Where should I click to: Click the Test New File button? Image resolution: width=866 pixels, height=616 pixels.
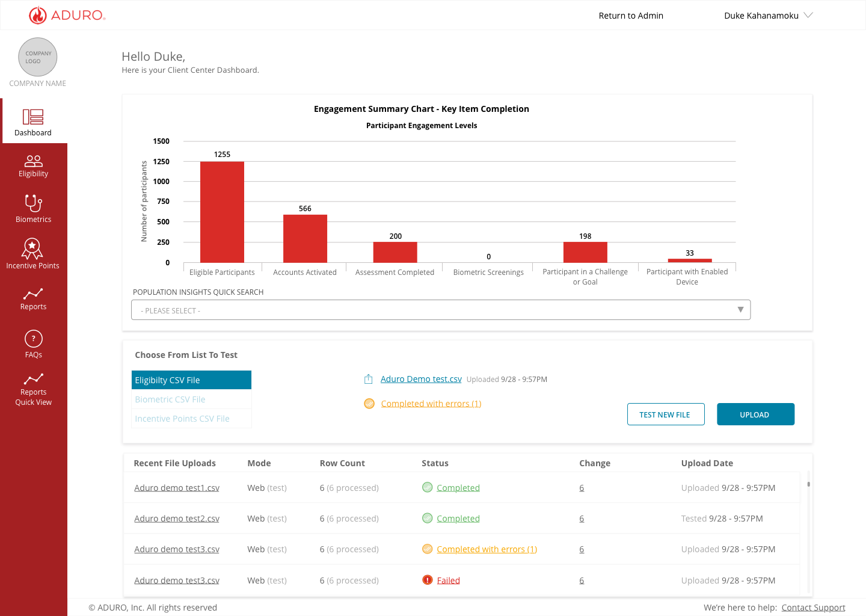666,414
